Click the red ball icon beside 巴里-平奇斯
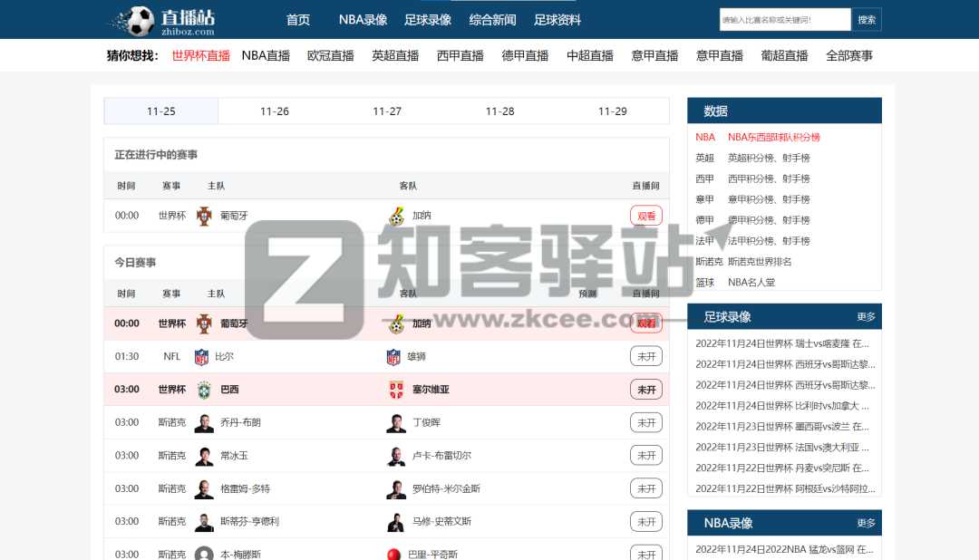The image size is (979, 560). click(x=393, y=553)
